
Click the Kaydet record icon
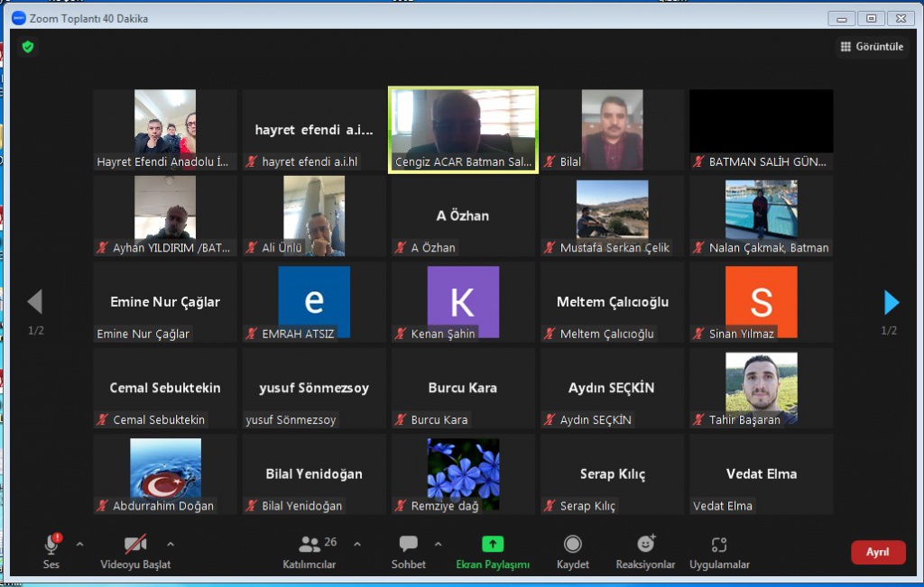(572, 545)
